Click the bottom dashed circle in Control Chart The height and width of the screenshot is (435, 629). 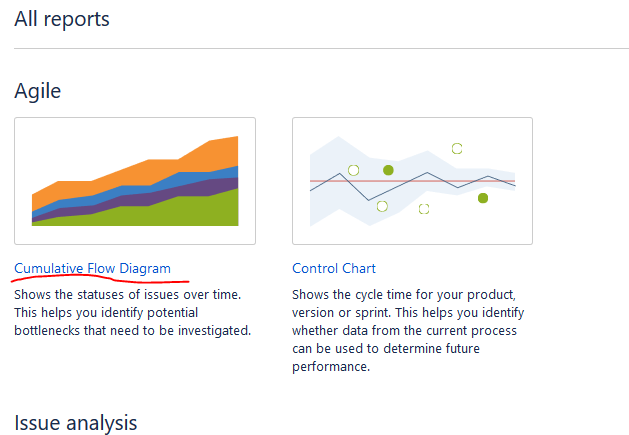424,209
